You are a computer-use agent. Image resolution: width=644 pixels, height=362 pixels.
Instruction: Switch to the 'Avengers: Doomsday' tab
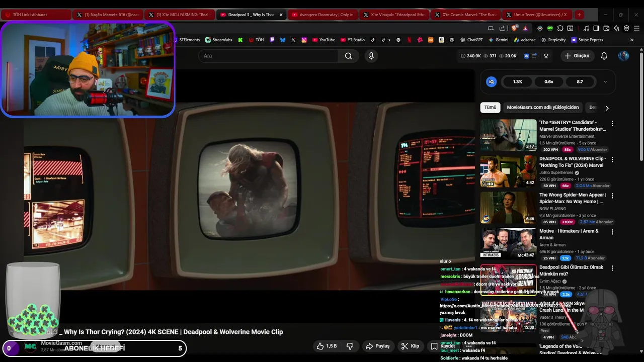pos(323,15)
